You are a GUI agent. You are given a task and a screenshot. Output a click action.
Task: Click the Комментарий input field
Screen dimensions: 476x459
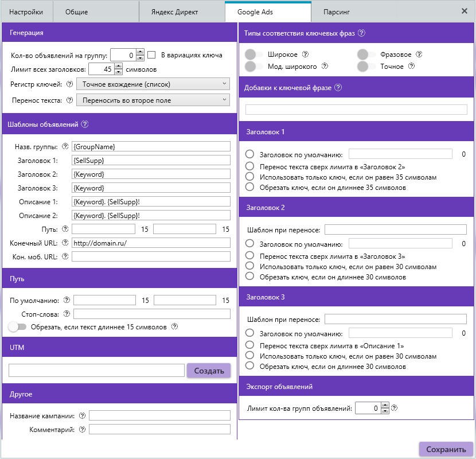point(159,429)
